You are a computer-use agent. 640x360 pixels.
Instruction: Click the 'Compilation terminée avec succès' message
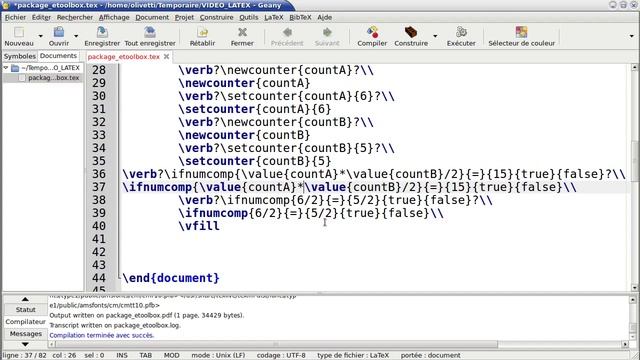pyautogui.click(x=102, y=335)
